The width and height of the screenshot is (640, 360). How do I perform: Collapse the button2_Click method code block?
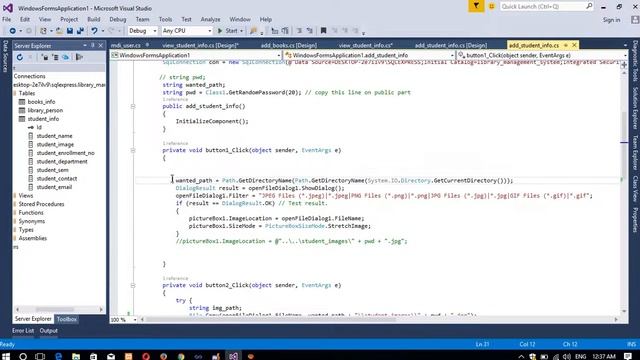[133, 285]
